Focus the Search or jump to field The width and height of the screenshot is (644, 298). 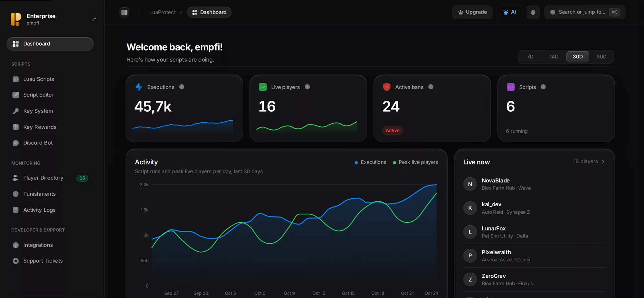[585, 12]
